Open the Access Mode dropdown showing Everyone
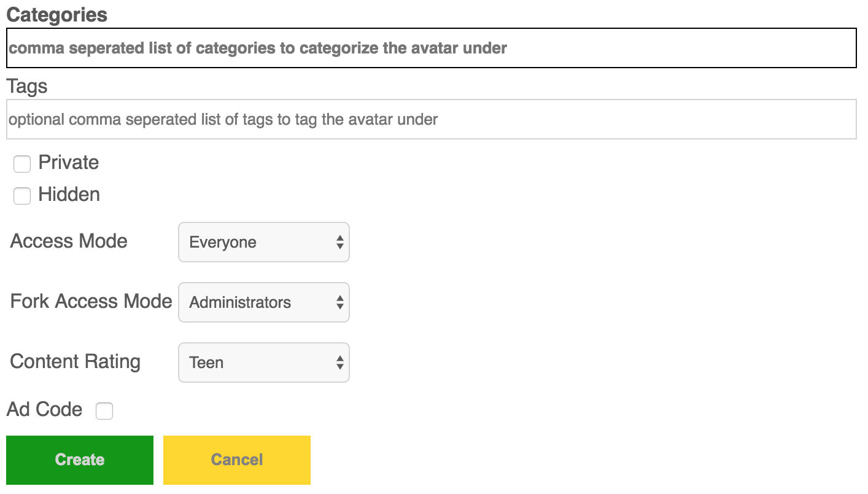 point(264,242)
